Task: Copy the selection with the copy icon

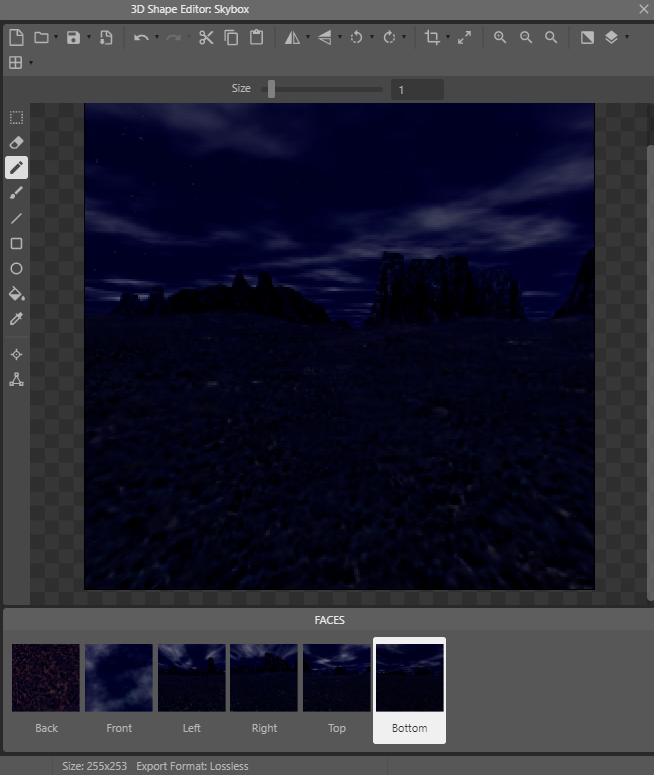Action: coord(231,38)
